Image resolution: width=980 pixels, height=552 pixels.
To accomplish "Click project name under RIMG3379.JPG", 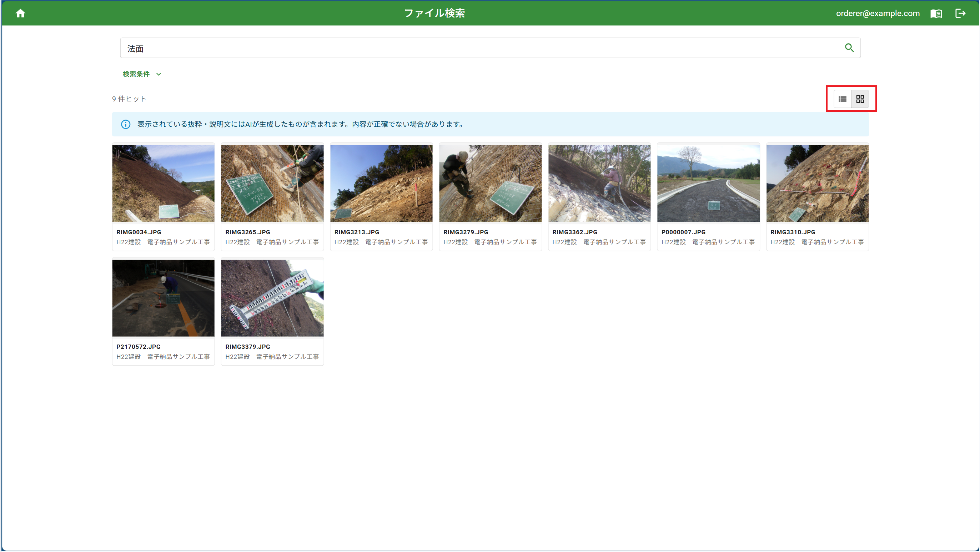I will click(x=272, y=357).
